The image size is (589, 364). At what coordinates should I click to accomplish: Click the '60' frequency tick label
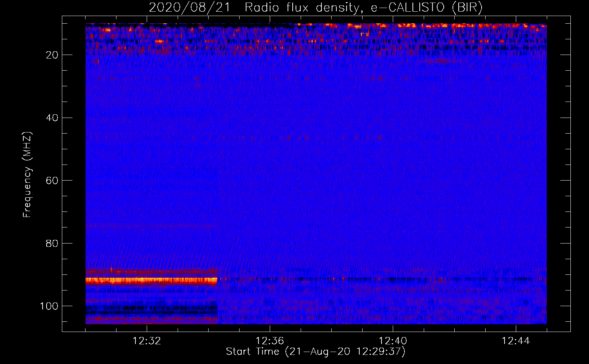pyautogui.click(x=52, y=181)
